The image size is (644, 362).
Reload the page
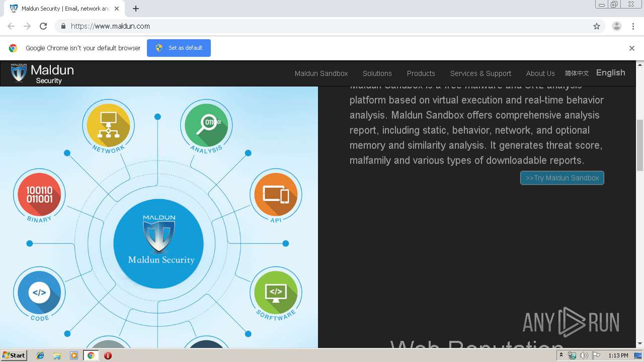point(43,26)
